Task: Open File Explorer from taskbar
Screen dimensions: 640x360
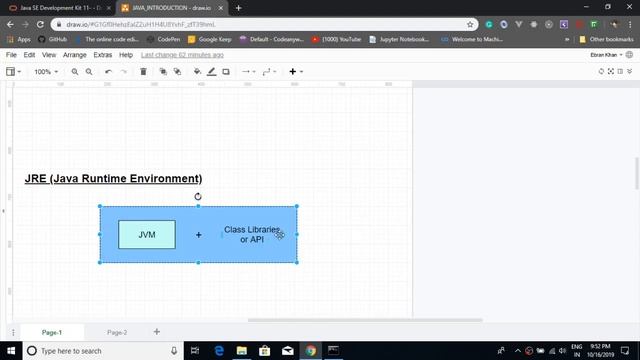Action: pyautogui.click(x=242, y=351)
